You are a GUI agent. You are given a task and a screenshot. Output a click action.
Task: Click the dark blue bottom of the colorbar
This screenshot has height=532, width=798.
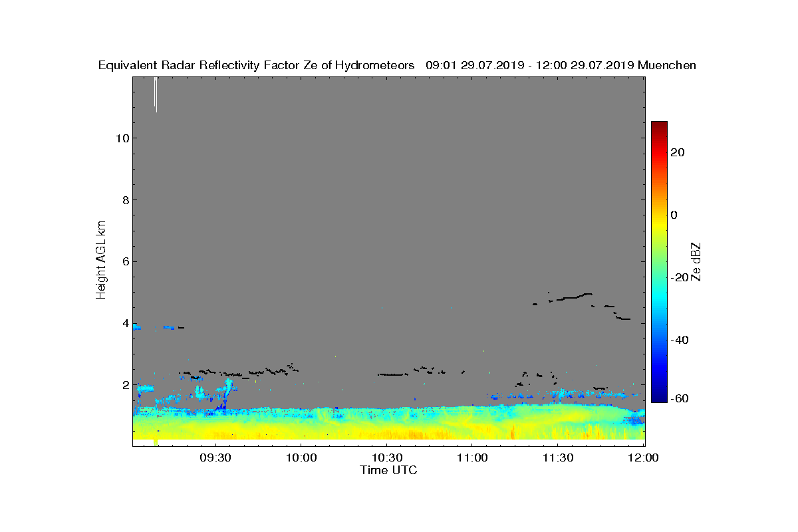[x=659, y=397]
